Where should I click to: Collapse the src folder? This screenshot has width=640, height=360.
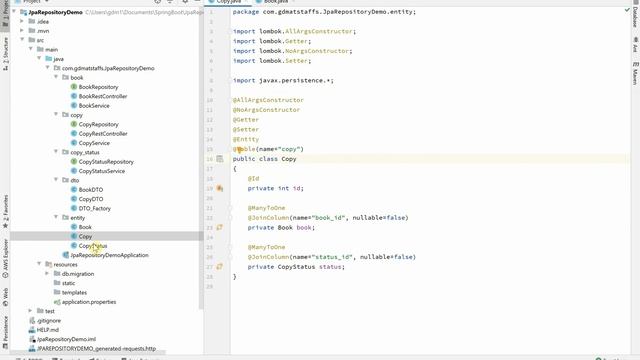point(22,40)
